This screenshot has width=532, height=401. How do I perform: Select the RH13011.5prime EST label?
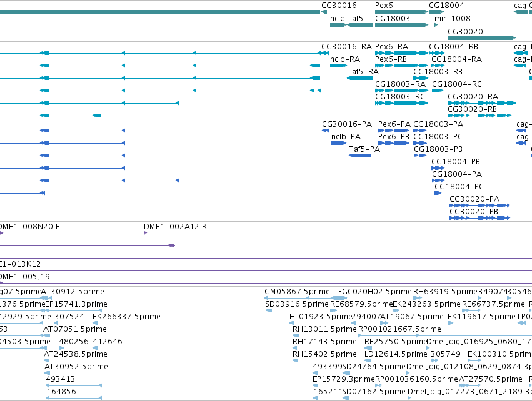(x=324, y=329)
